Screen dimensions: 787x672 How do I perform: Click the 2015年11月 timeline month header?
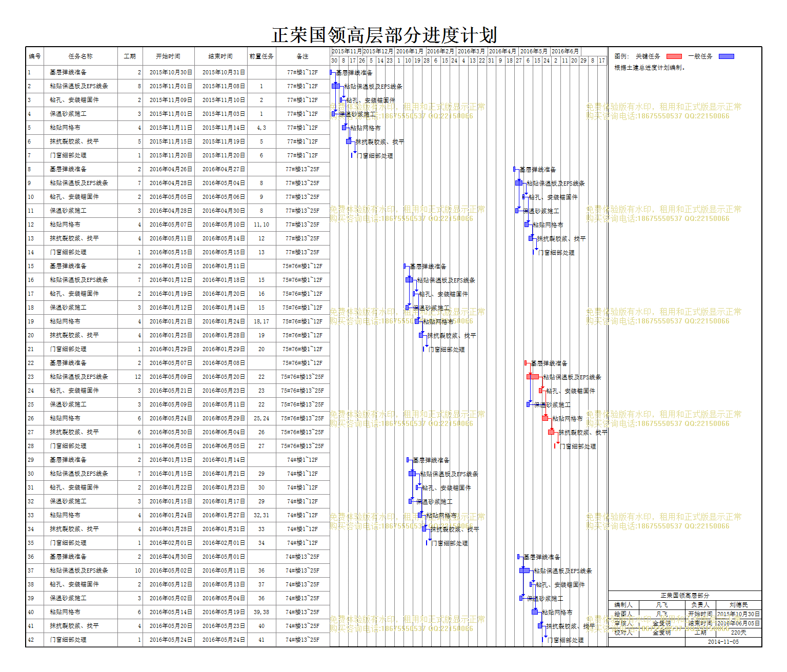coord(347,51)
